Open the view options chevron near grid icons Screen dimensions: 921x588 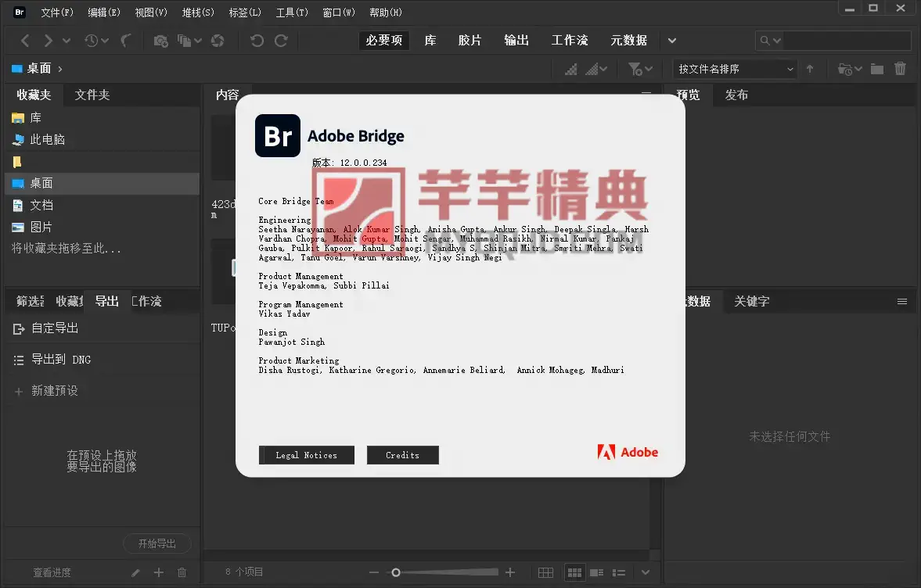coord(645,572)
